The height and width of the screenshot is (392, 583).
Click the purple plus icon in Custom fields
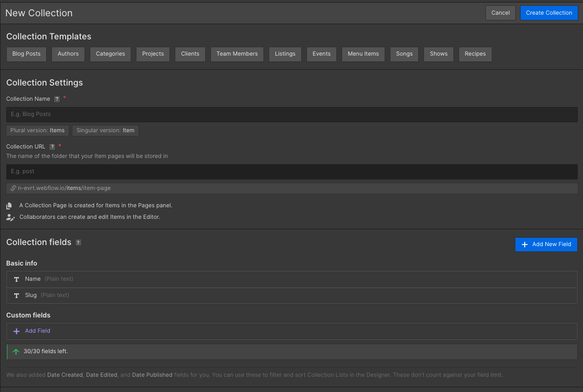click(16, 331)
